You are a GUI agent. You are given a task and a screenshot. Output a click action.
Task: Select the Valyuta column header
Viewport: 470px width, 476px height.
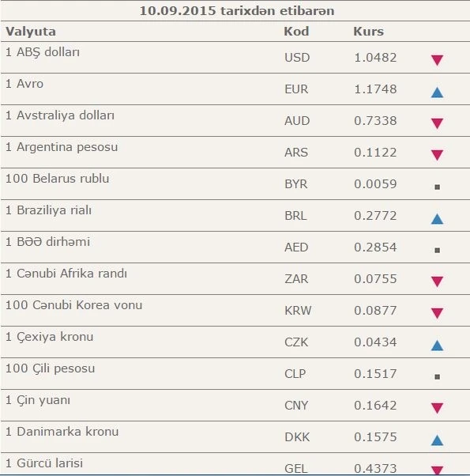[31, 32]
